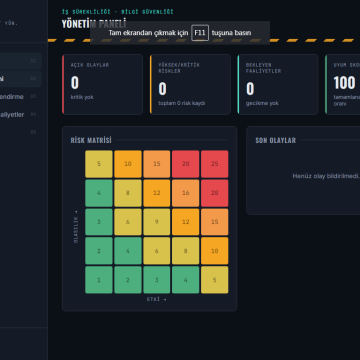
Task: Select the yellow risk matrix cell 9
Action: 157,222
